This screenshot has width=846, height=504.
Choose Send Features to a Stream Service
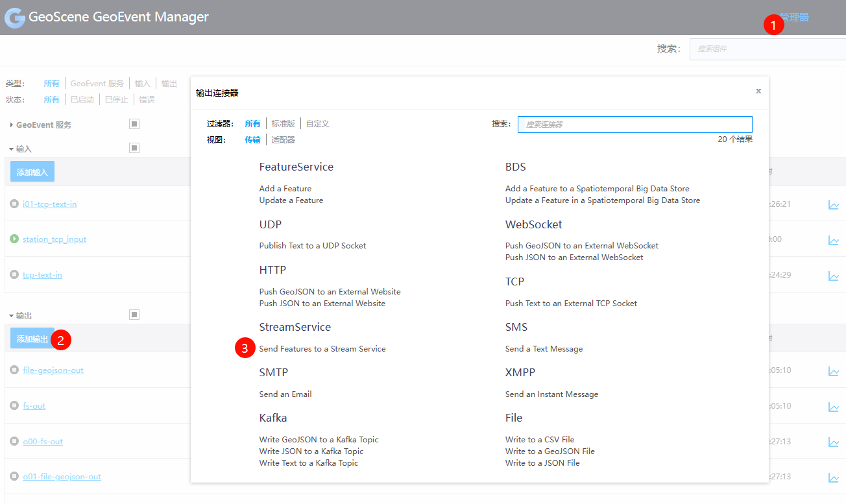(322, 349)
